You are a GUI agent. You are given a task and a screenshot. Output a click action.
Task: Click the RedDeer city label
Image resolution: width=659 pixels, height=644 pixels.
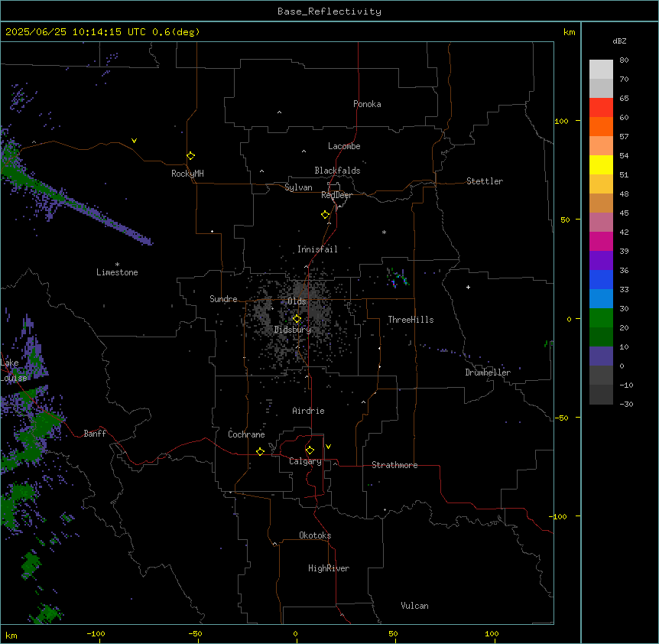coord(336,195)
